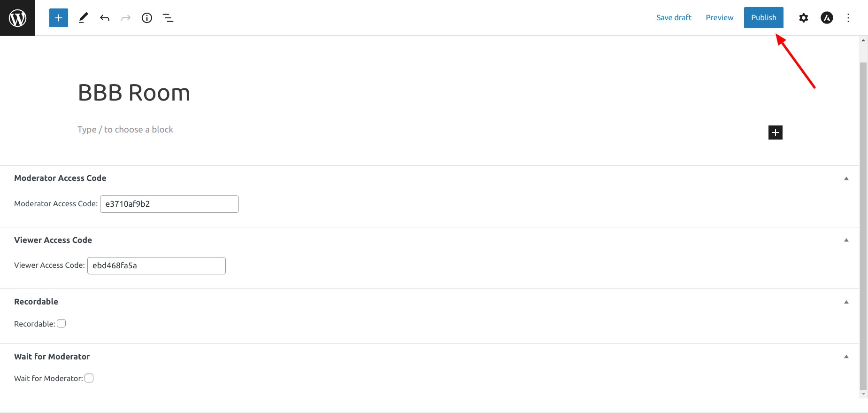This screenshot has width=868, height=413.
Task: Open the list view outline
Action: [x=168, y=18]
